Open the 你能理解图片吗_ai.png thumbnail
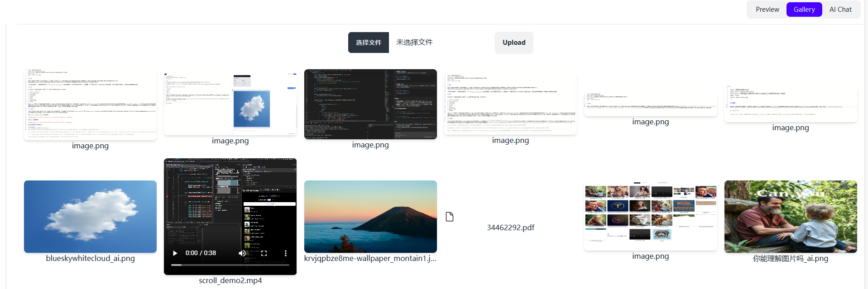868x289 pixels. pos(790,217)
